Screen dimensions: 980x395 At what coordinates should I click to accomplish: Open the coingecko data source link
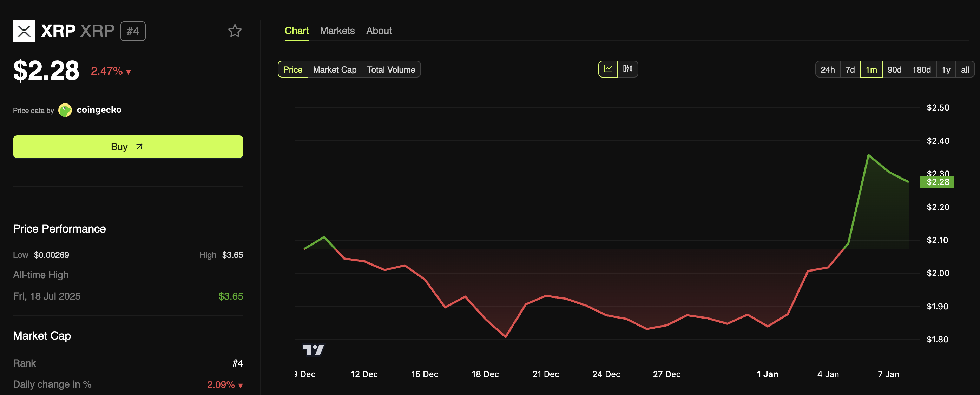pos(99,110)
